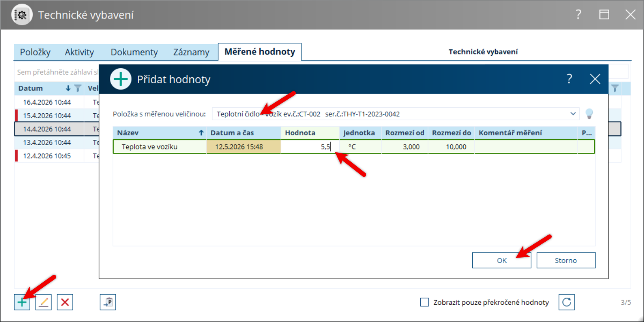The height and width of the screenshot is (322, 644).
Task: Switch to the Položky tab
Action: [35, 52]
